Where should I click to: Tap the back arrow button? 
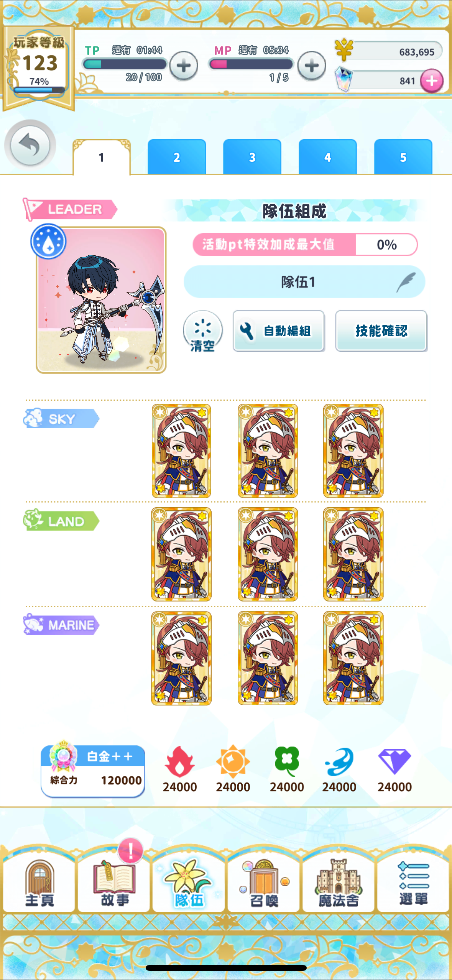point(30,145)
